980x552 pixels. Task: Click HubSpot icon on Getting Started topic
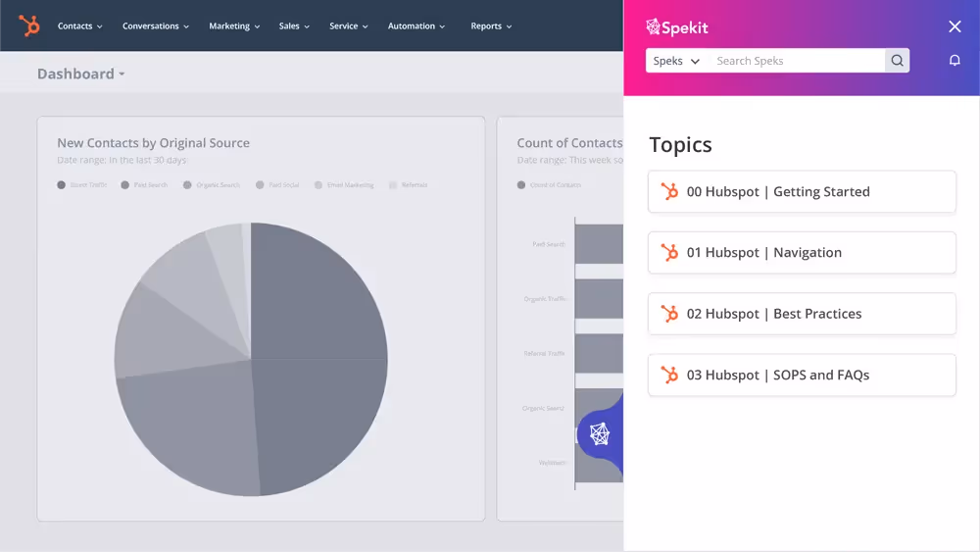[x=669, y=191]
